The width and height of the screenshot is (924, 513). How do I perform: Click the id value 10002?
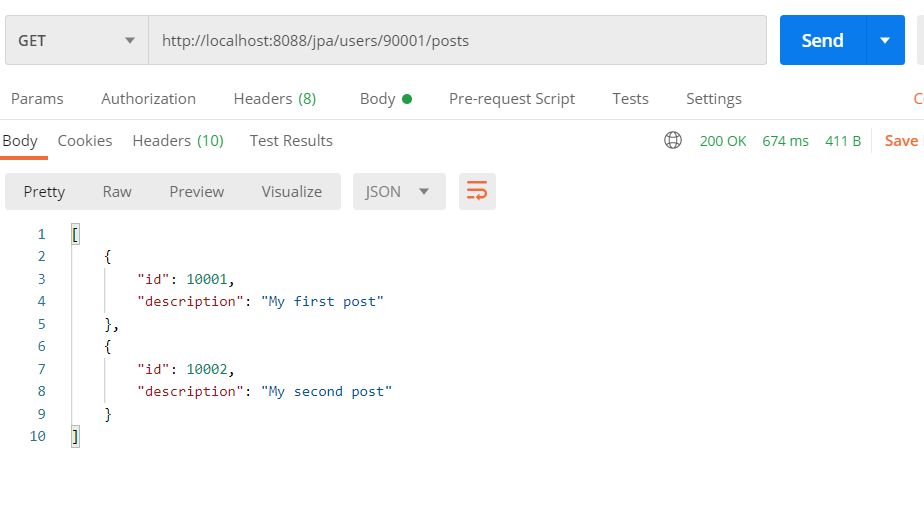pyautogui.click(x=207, y=369)
